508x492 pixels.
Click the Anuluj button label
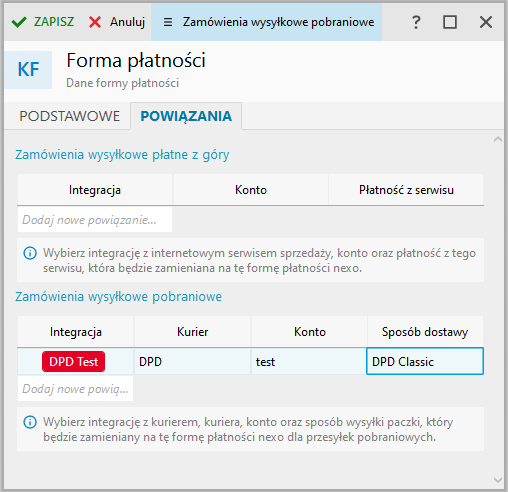(x=127, y=22)
